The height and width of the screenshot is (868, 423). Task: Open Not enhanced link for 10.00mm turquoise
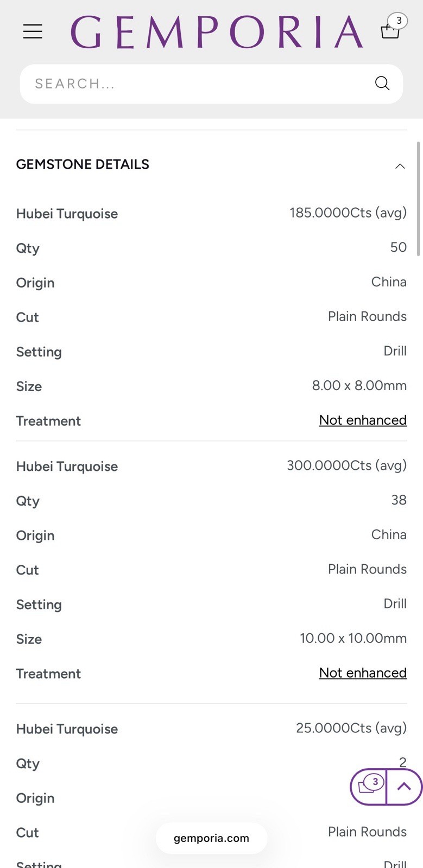click(x=363, y=673)
